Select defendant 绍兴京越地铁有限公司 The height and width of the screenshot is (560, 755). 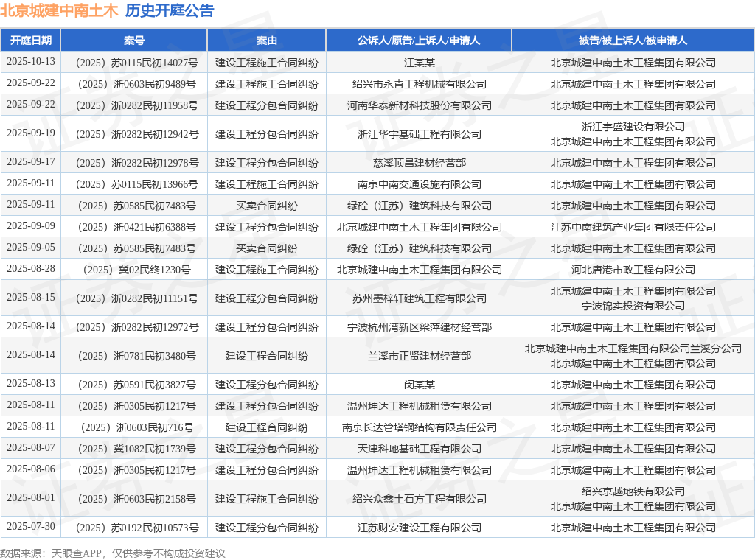[x=633, y=491]
